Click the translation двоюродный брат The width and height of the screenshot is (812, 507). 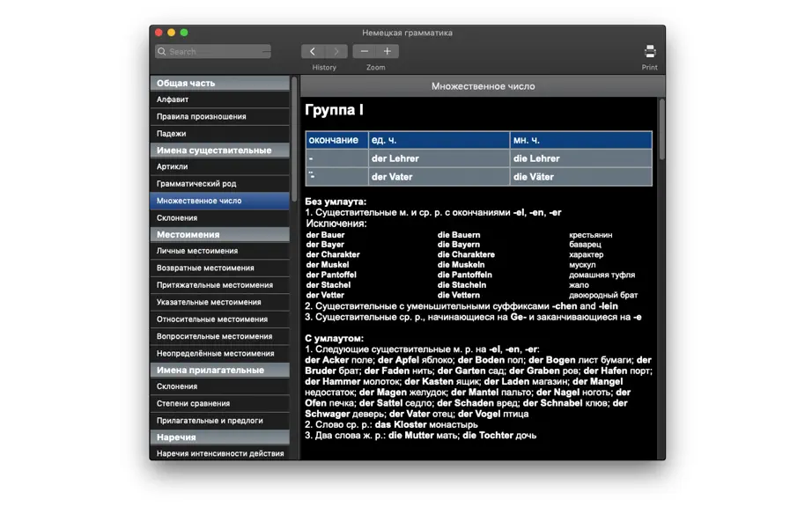pos(603,296)
